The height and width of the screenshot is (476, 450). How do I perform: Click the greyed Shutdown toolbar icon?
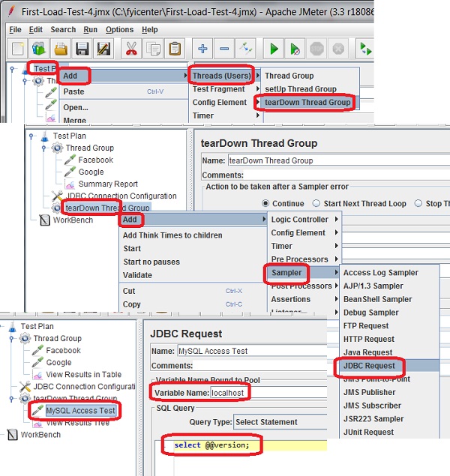(338, 49)
